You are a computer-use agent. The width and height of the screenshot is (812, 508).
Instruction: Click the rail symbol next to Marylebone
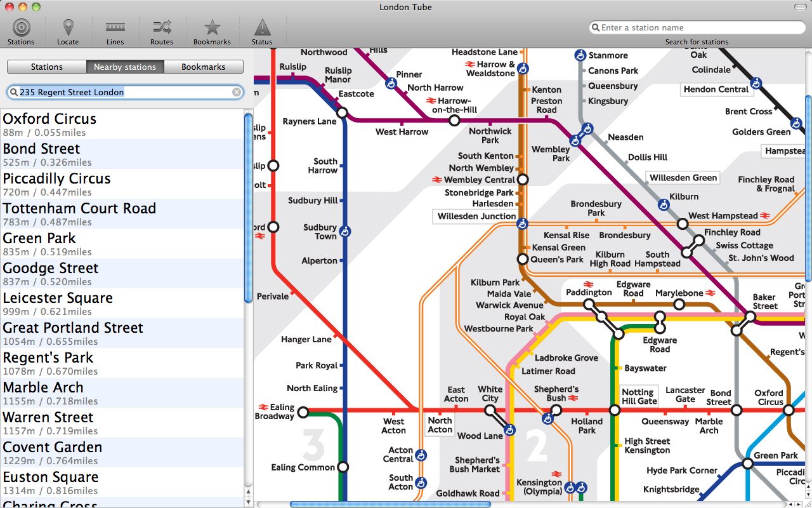click(x=710, y=293)
